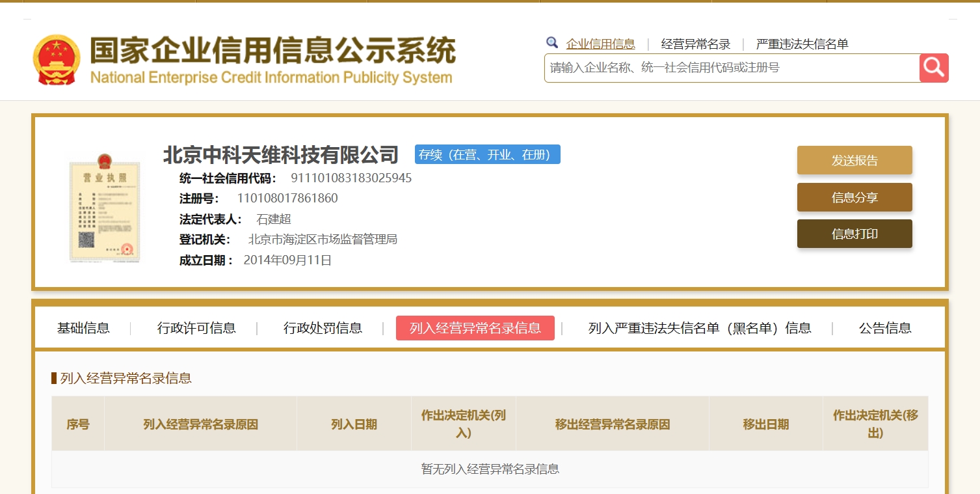Viewport: 980px width, 494px height.
Task: Click legal representative name 石建超
Action: pyautogui.click(x=274, y=219)
